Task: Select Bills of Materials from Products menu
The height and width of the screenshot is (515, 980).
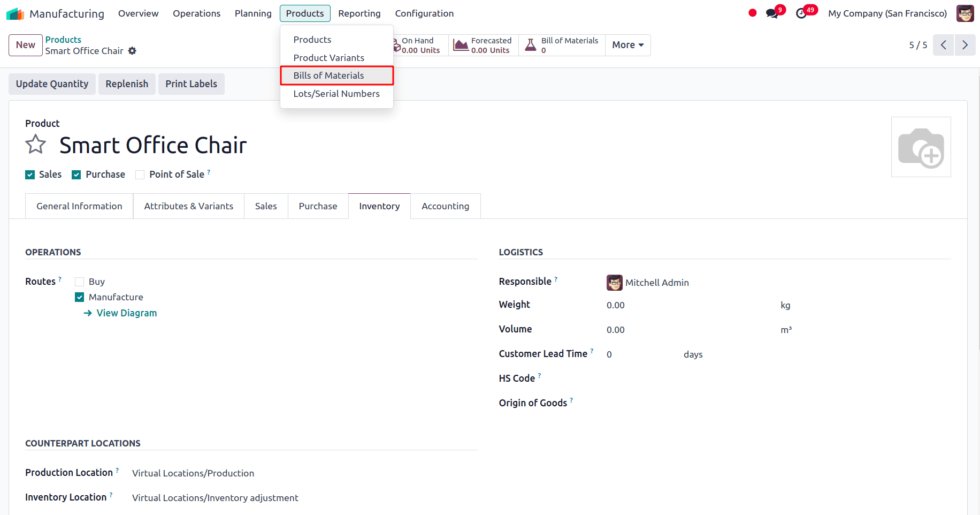Action: pos(328,75)
